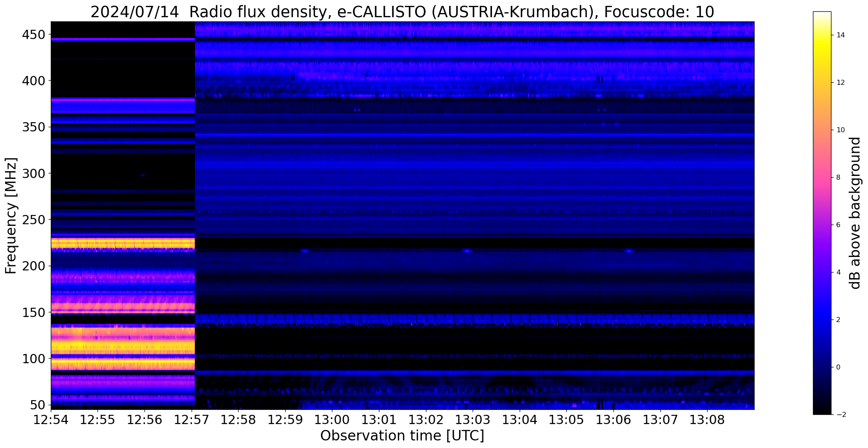Click the blue noisy band near 145 MHz
The width and height of the screenshot is (868, 448).
(474, 320)
